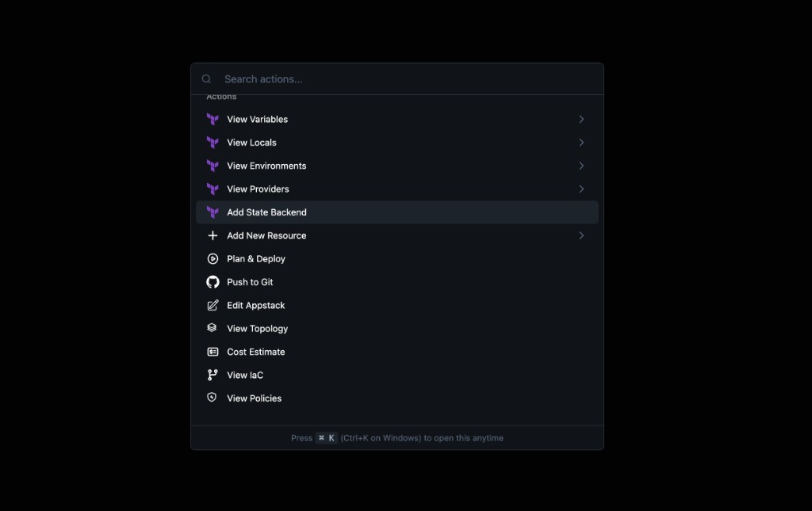
Task: Click the Terraform icon for View Environments
Action: [213, 166]
